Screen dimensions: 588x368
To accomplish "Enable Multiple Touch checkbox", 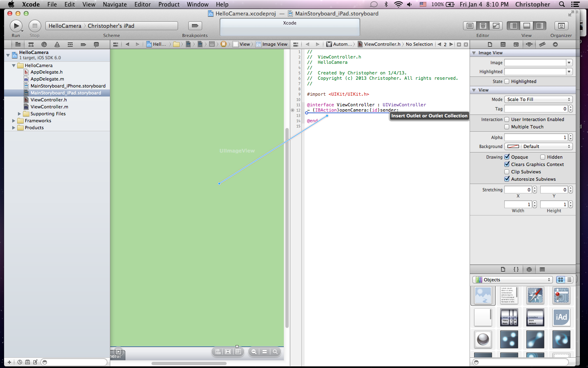I will pos(507,127).
